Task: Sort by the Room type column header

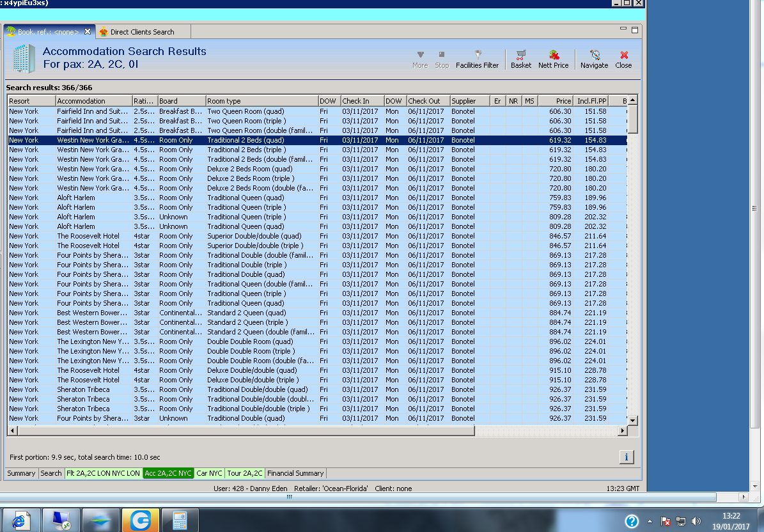Action: [261, 101]
